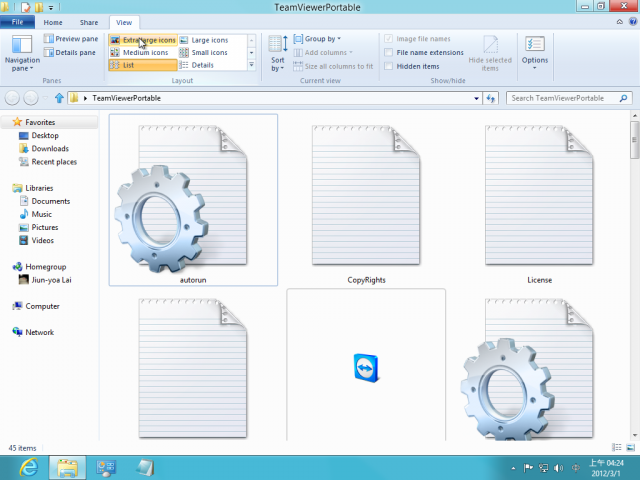Select Extra large icons layout
640x480 pixels.
[x=143, y=40]
